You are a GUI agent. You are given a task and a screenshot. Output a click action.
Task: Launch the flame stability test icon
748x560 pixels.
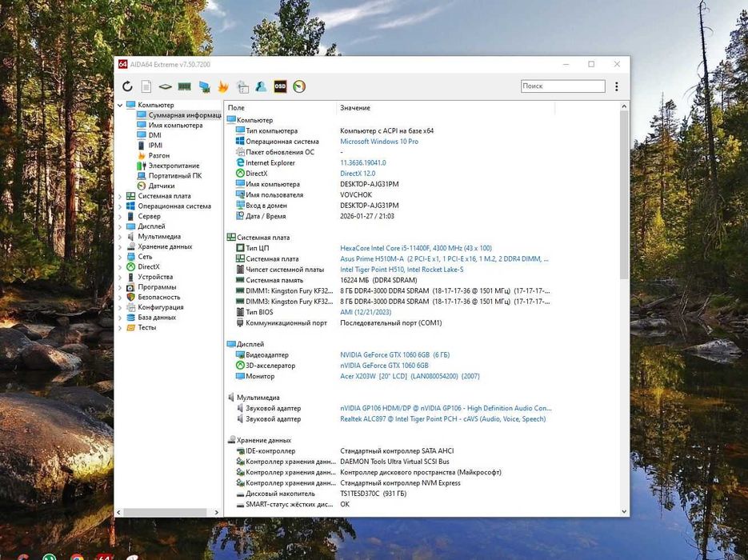pyautogui.click(x=222, y=86)
